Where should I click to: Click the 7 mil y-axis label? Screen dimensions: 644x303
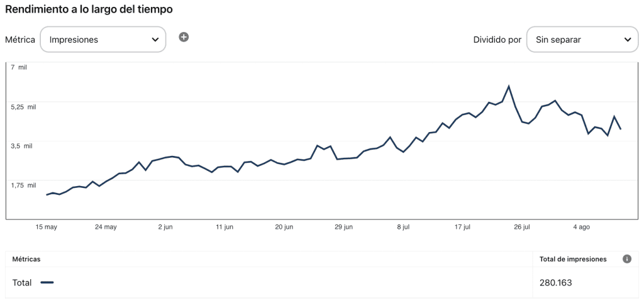18,67
